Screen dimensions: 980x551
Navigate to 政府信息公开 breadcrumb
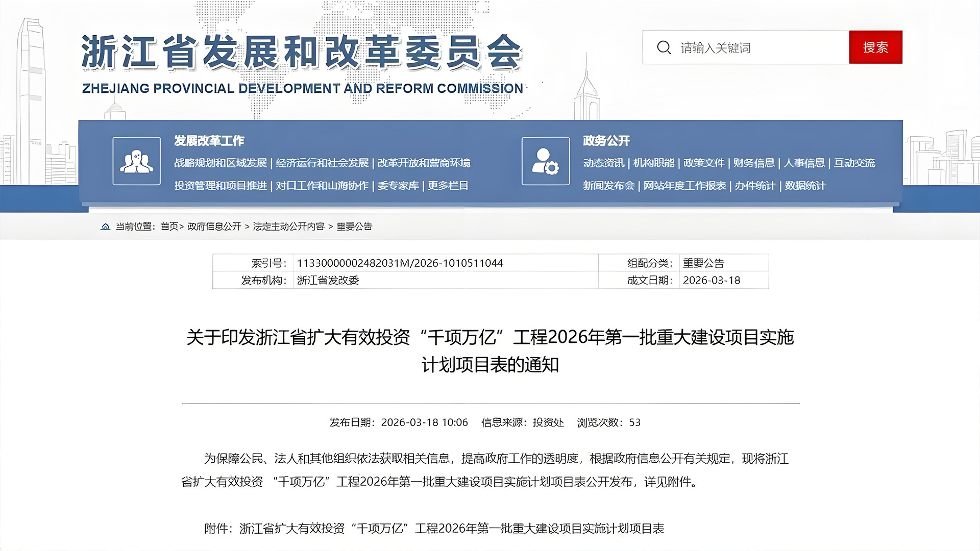[x=214, y=227]
